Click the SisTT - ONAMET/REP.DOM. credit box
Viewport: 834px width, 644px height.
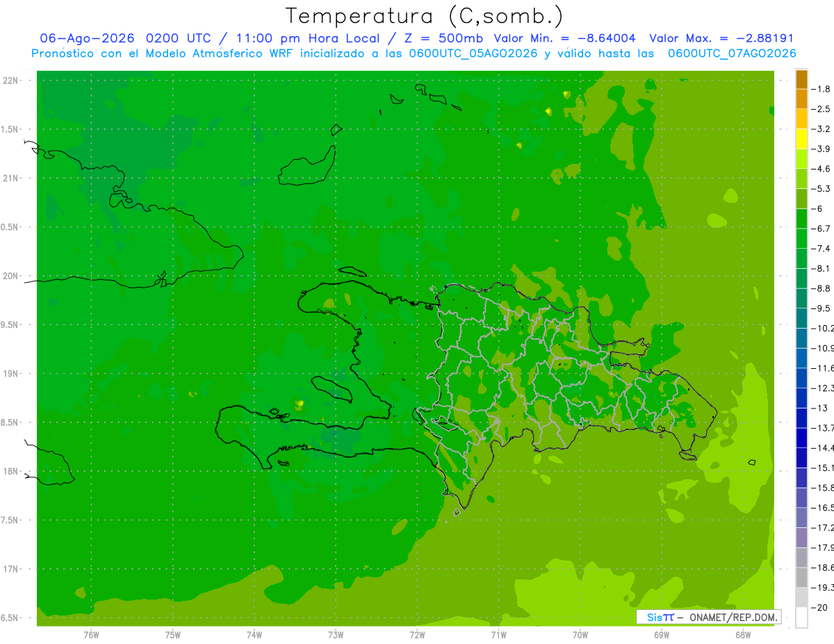coord(708,617)
